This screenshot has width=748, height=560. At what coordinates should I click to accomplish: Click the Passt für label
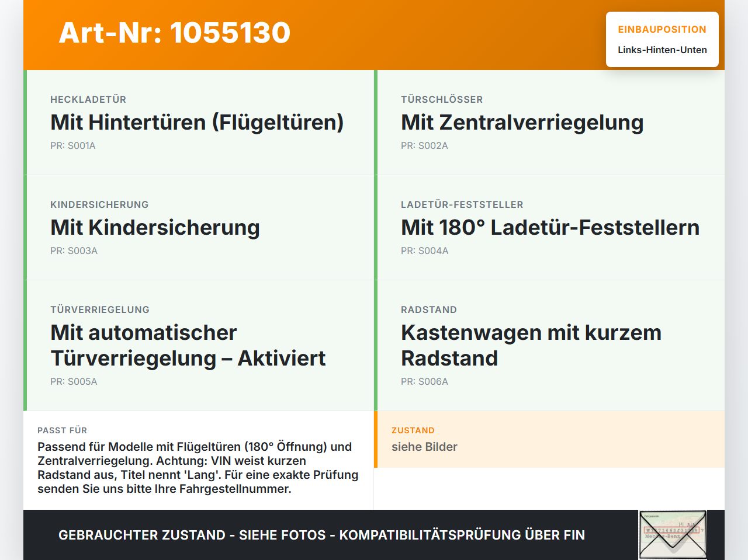pos(62,430)
